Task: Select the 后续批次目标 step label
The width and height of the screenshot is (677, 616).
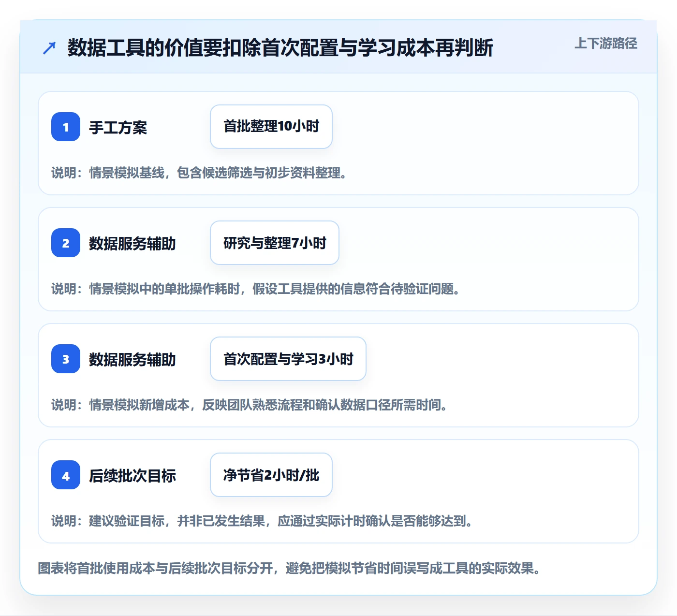Action: [x=132, y=476]
